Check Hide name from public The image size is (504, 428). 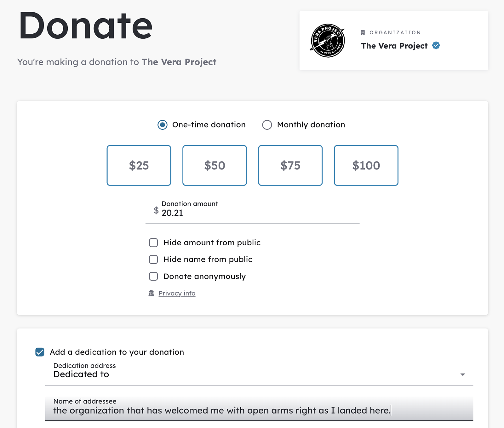click(x=153, y=259)
